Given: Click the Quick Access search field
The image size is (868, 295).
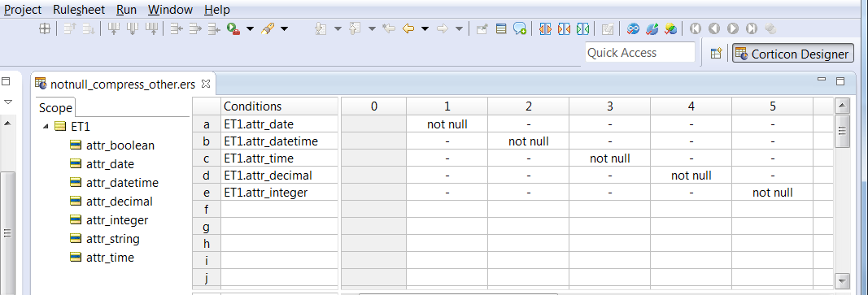Looking at the screenshot, I should pos(640,53).
